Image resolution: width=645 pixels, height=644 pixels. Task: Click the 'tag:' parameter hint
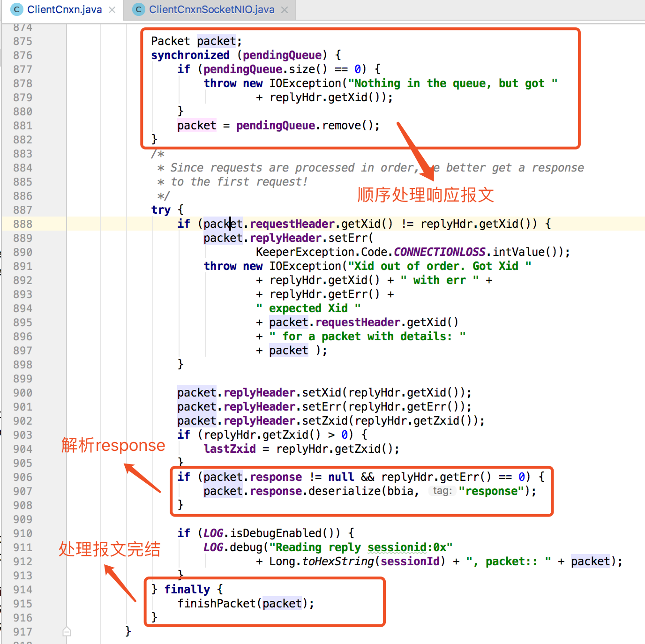(x=442, y=491)
